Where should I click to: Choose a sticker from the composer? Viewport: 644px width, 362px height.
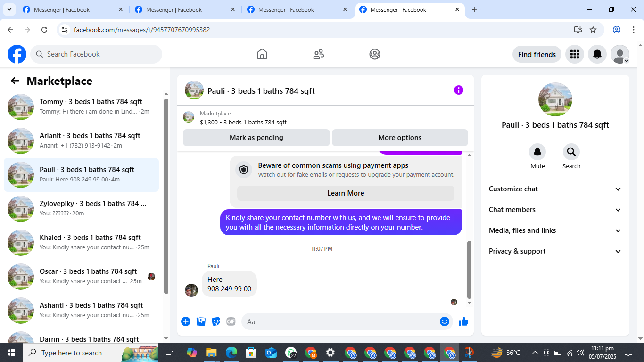click(216, 321)
